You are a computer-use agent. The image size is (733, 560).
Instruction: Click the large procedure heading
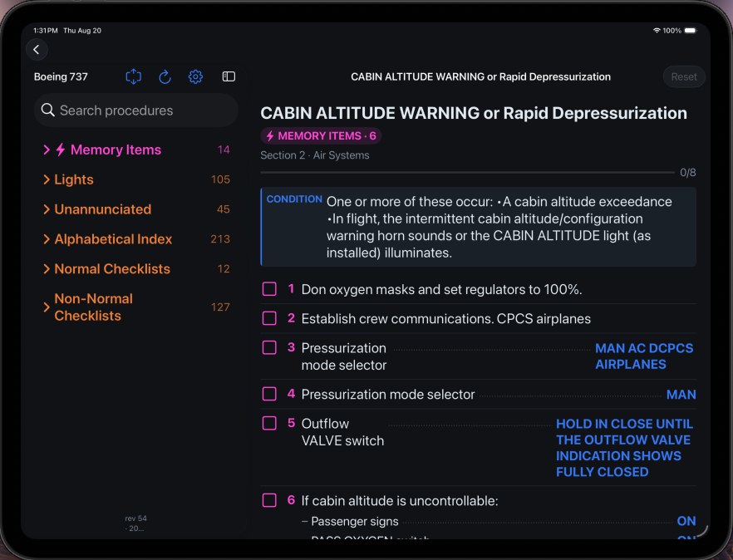[x=474, y=113]
